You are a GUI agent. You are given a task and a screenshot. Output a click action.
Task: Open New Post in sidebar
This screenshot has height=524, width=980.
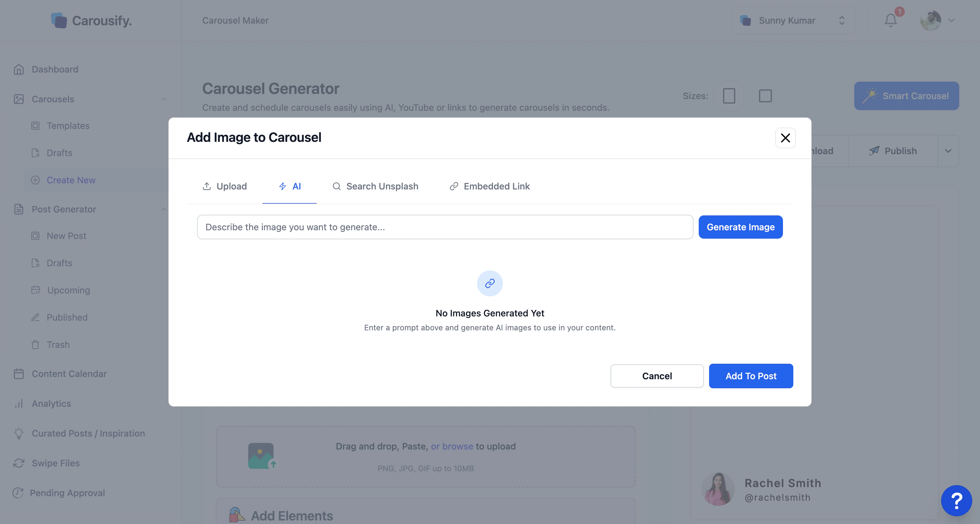tap(66, 236)
